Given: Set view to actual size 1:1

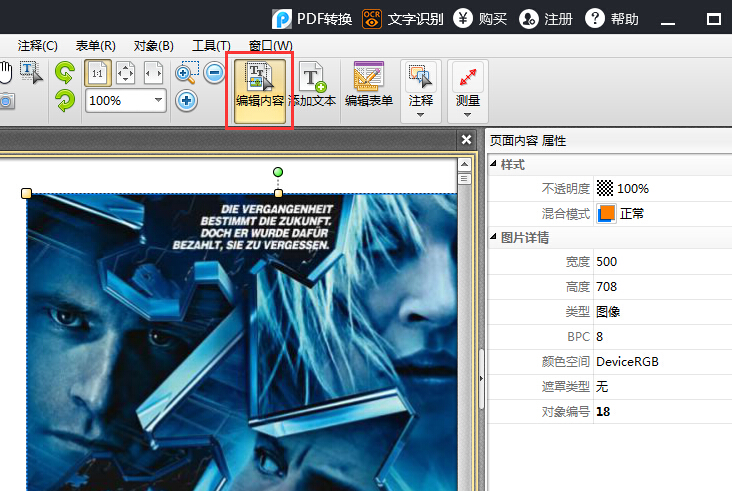Looking at the screenshot, I should (x=98, y=73).
